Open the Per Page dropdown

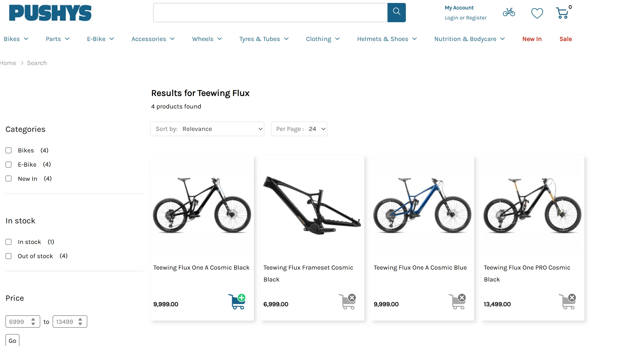[x=299, y=129]
